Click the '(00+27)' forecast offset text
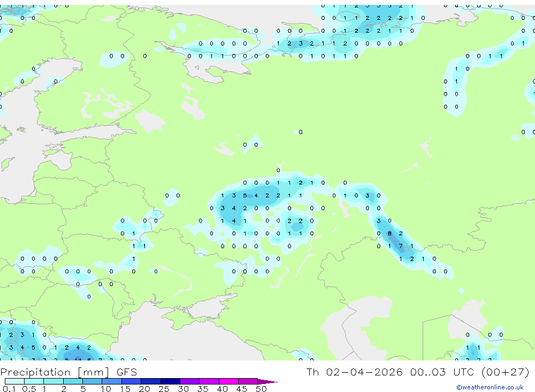Viewport: 535px width, 392px height. tap(506, 372)
